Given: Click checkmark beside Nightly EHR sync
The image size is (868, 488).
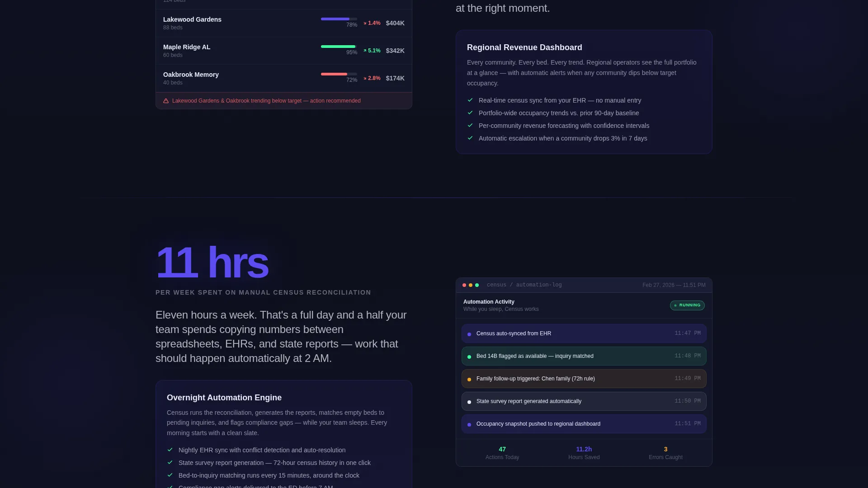Looking at the screenshot, I should coord(170,450).
